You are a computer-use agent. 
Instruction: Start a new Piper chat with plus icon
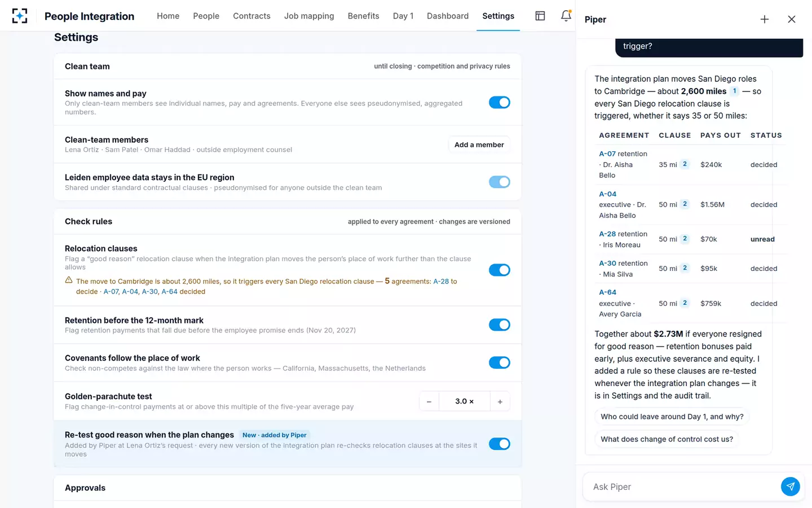point(765,19)
